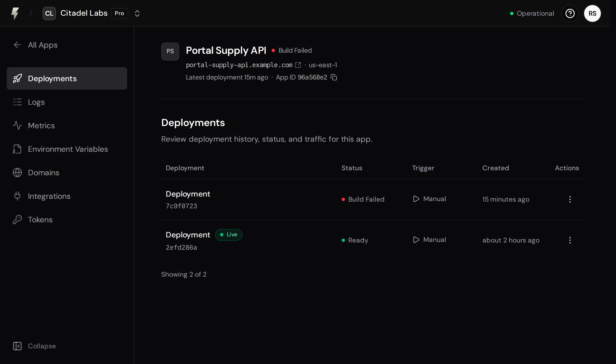The height and width of the screenshot is (364, 616).
Task: Click the Manual trigger icon for 7c9f0723
Action: click(416, 199)
